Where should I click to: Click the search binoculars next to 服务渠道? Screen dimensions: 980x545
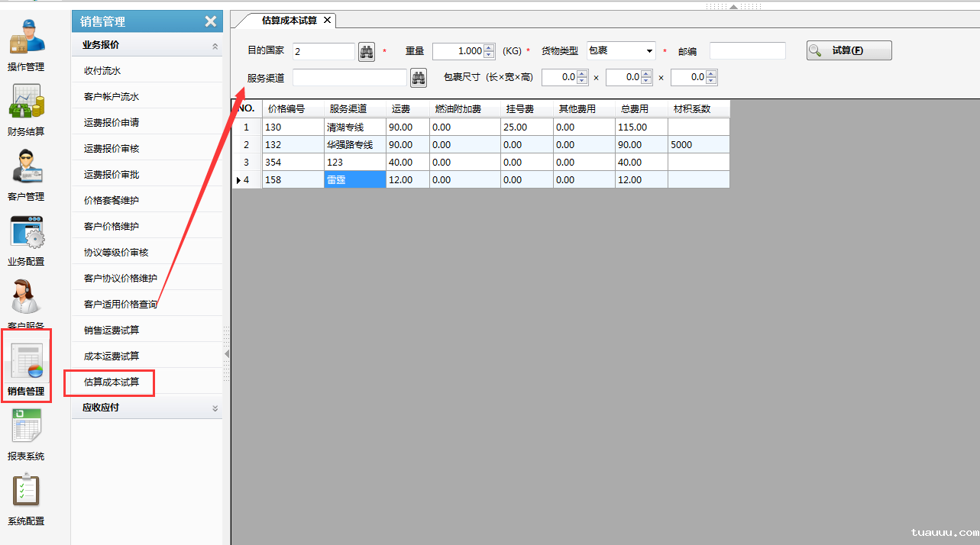[x=418, y=77]
